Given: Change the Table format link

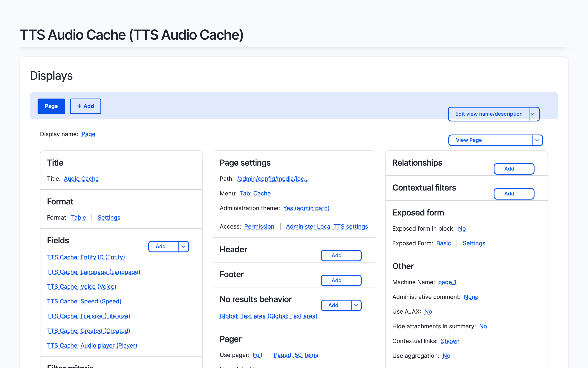Looking at the screenshot, I should coord(78,218).
